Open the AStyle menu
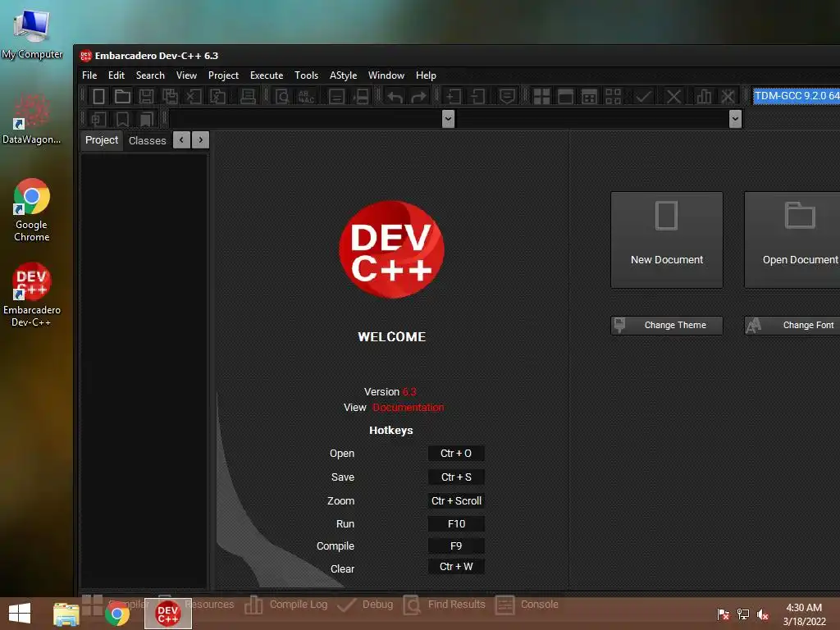 click(344, 75)
